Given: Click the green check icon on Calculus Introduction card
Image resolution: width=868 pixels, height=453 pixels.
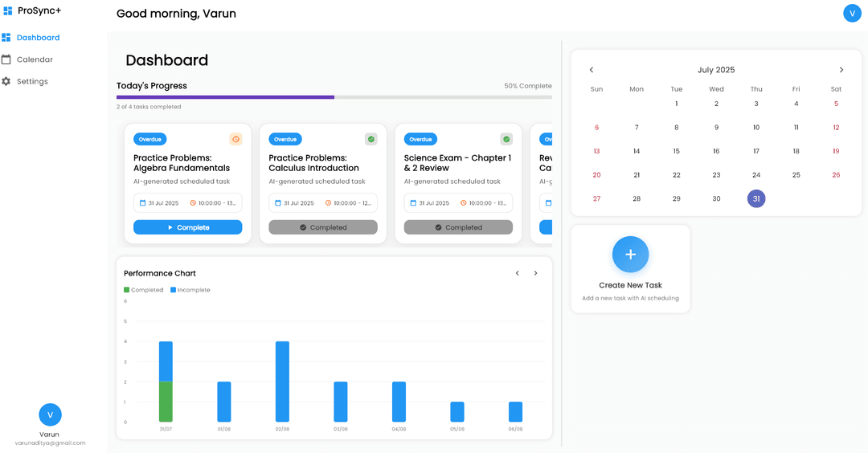Looking at the screenshot, I should click(371, 139).
